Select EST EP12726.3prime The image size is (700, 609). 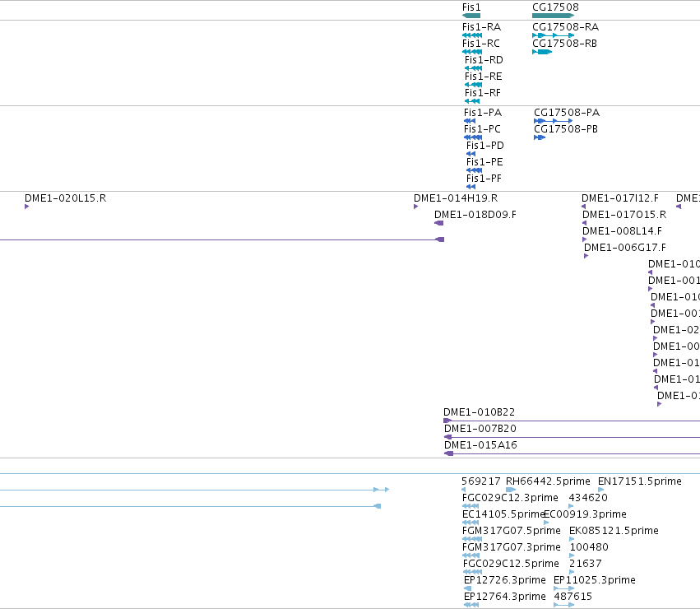click(504, 581)
